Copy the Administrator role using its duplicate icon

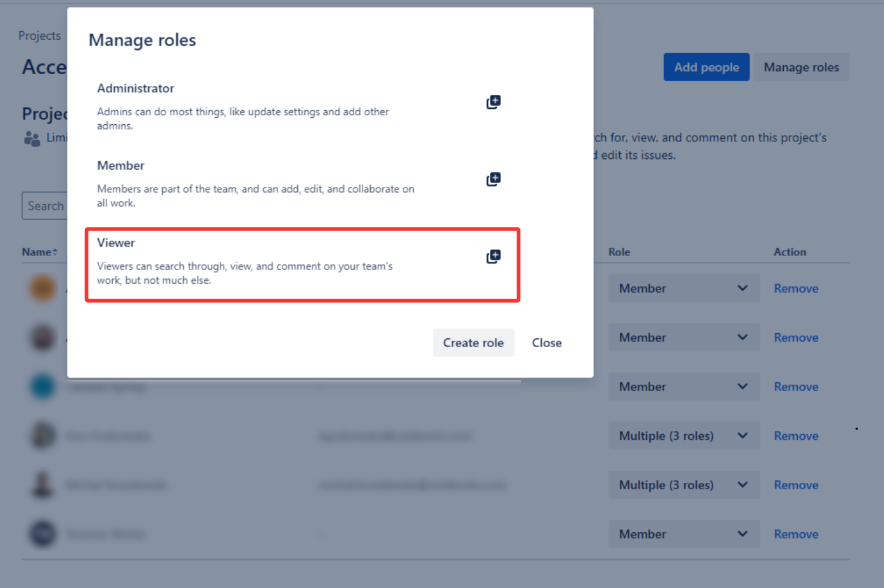coord(493,102)
